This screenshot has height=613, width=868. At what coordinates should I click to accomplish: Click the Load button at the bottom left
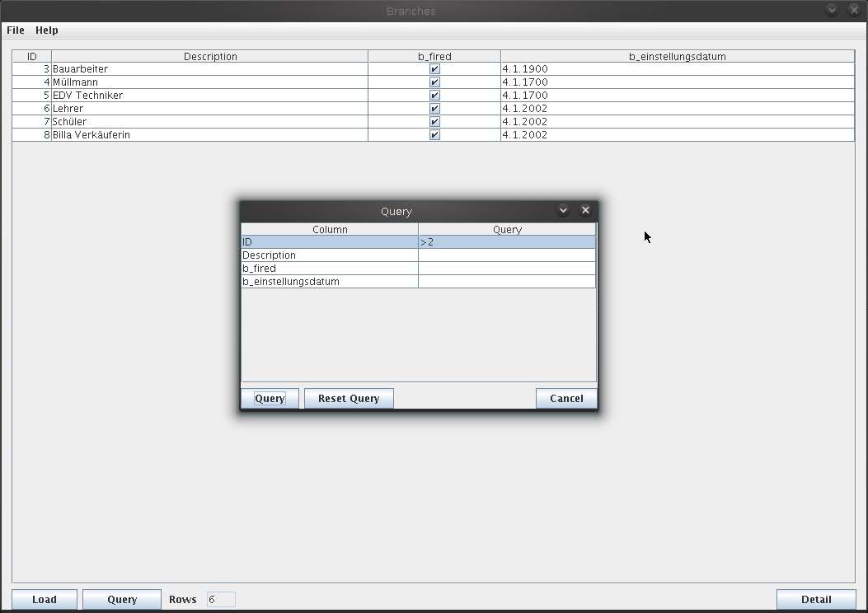pos(45,599)
